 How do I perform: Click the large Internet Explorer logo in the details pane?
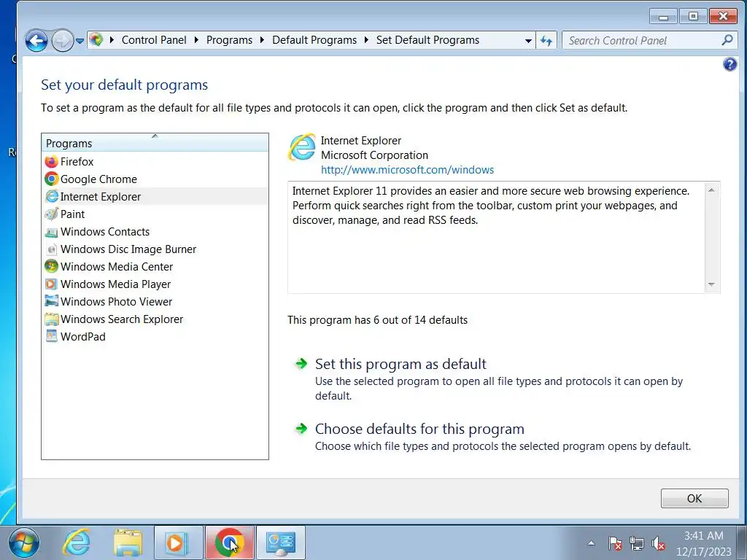click(302, 147)
